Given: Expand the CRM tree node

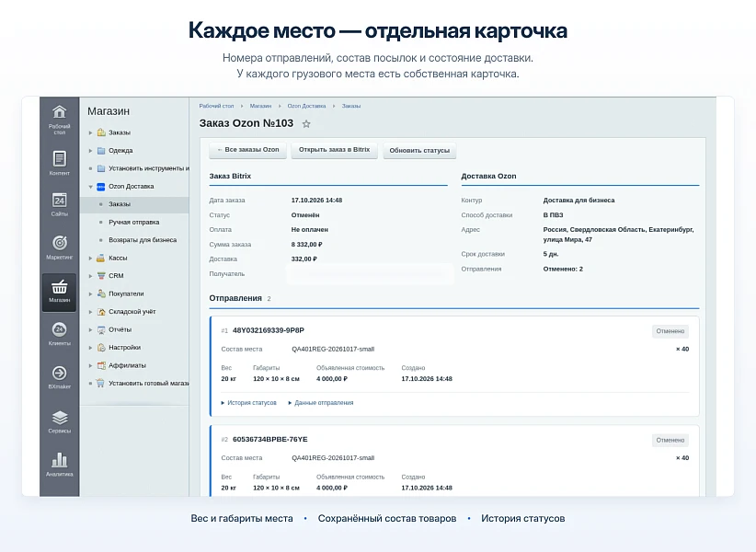Looking at the screenshot, I should [90, 276].
